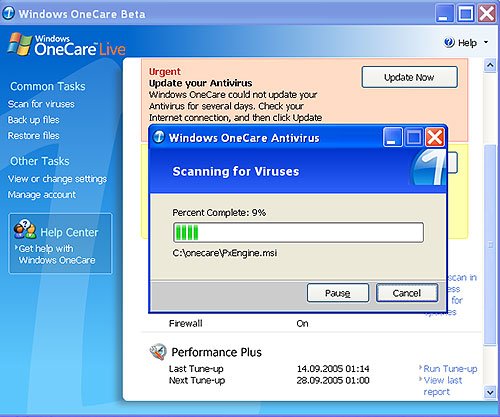Click Last Tune-up date 14.09.2005 01:14
Viewport: 500px width, 417px height.
click(333, 369)
